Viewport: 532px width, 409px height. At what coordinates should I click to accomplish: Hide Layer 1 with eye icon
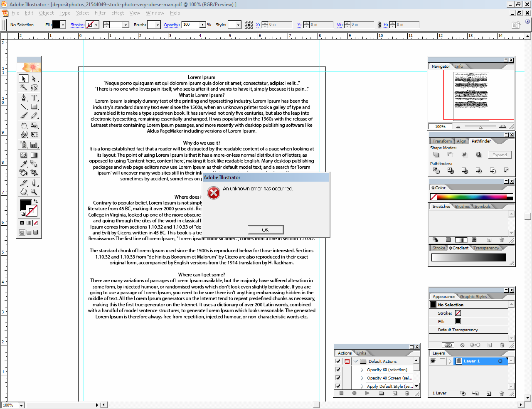(433, 361)
